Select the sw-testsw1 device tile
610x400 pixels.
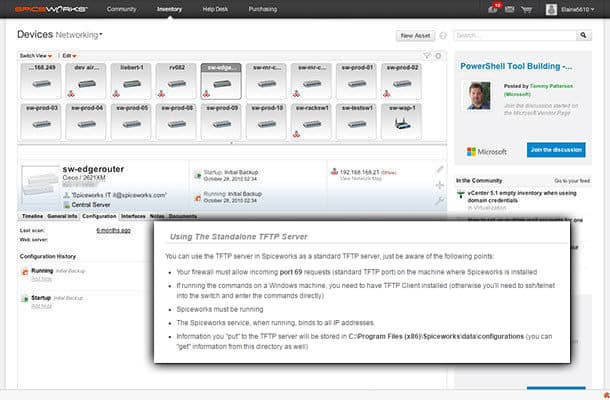point(356,121)
